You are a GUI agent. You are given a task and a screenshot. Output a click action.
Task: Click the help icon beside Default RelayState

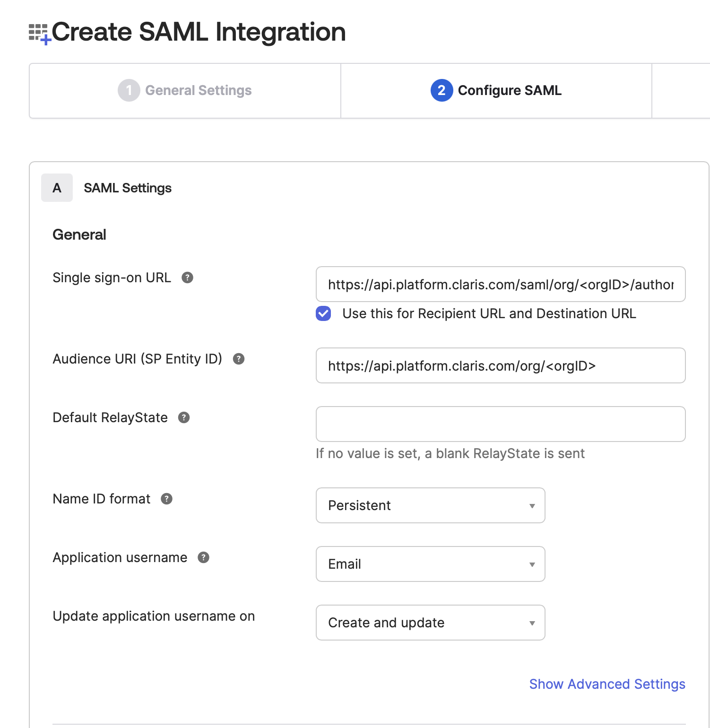[x=184, y=417]
